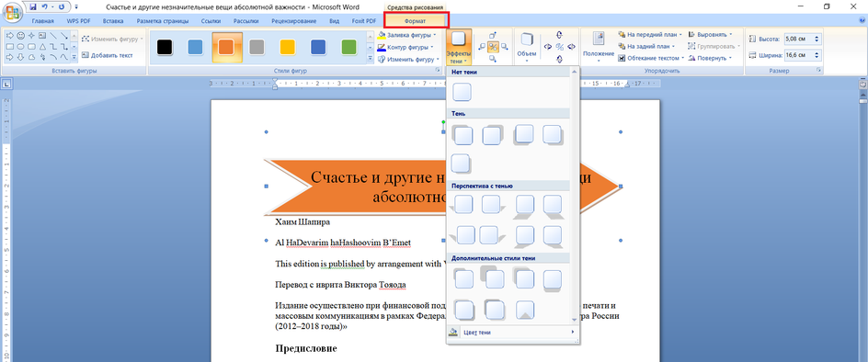Open Рецензирование tab

pyautogui.click(x=294, y=21)
